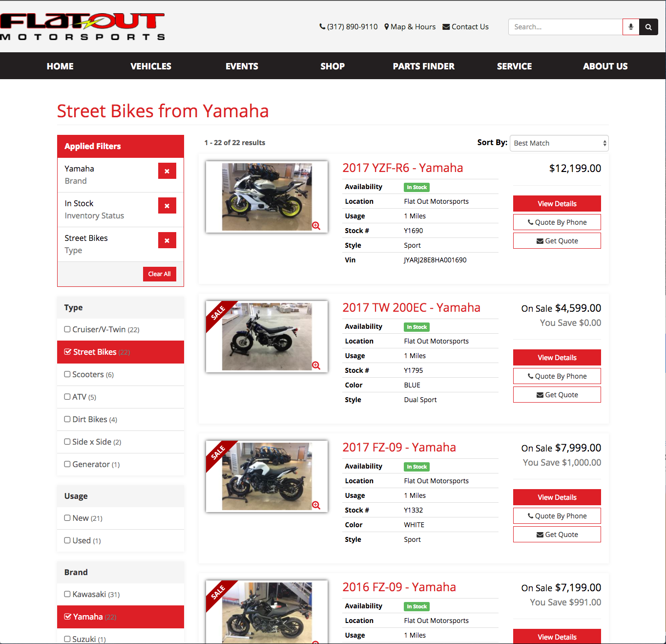Click the Stock # Y1795 value
Image resolution: width=666 pixels, height=644 pixels.
click(414, 370)
